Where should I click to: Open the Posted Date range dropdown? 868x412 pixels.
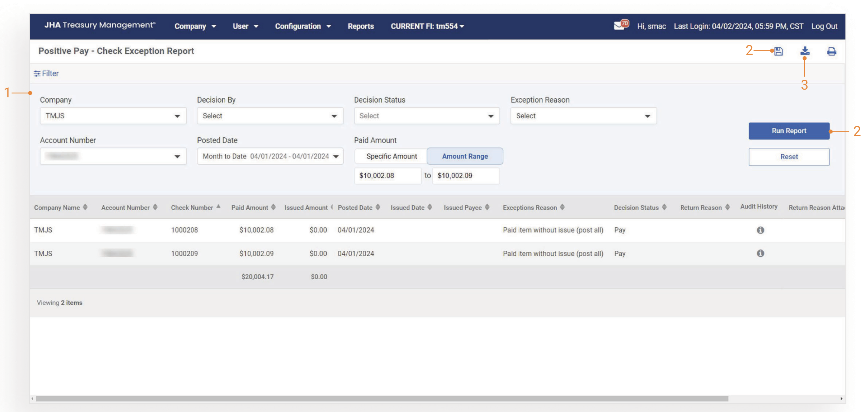(270, 156)
